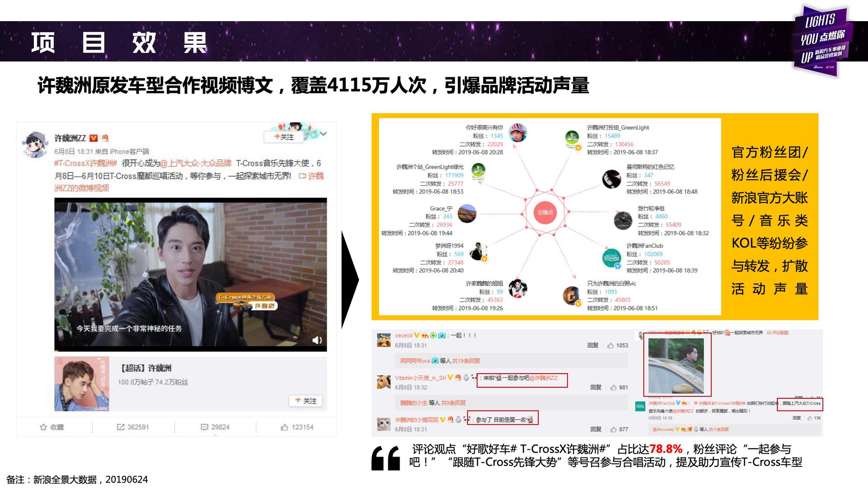Image resolution: width=868 pixels, height=488 pixels.
Task: Click the repost icon showing 362591
Action: 121,427
